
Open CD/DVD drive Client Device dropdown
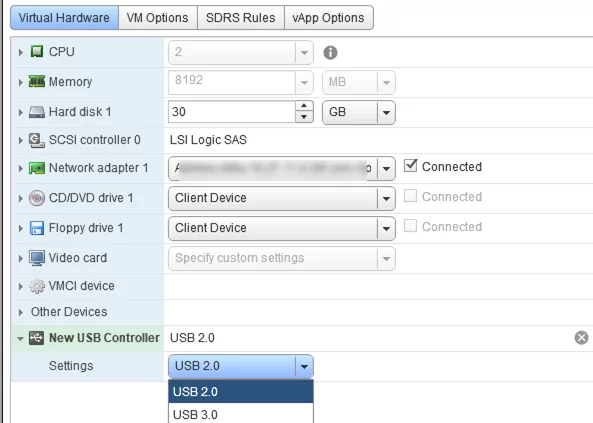click(386, 198)
